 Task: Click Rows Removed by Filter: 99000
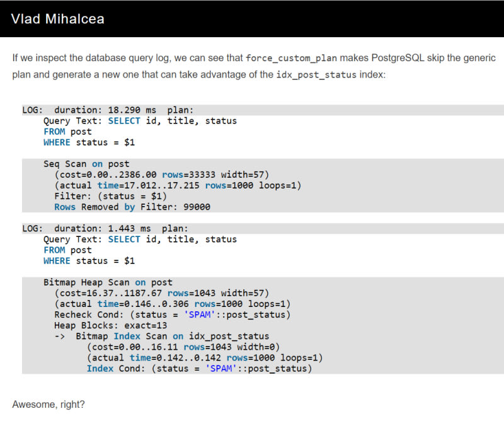click(132, 207)
